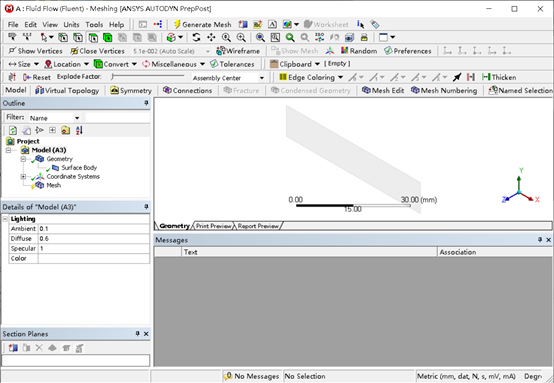The image size is (554, 383).
Task: Click the Print icon in toolbar
Action: tap(364, 37)
